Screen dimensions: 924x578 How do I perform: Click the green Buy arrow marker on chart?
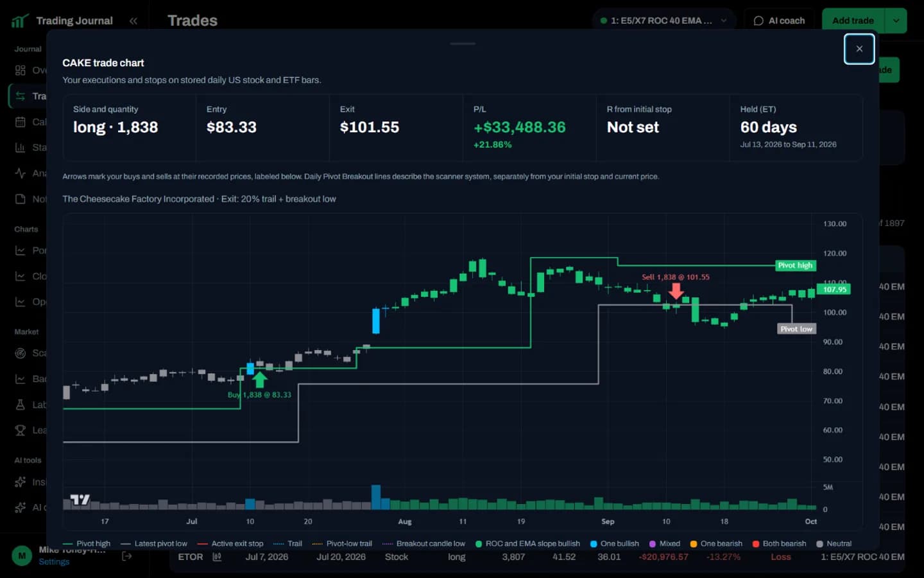[x=259, y=380]
